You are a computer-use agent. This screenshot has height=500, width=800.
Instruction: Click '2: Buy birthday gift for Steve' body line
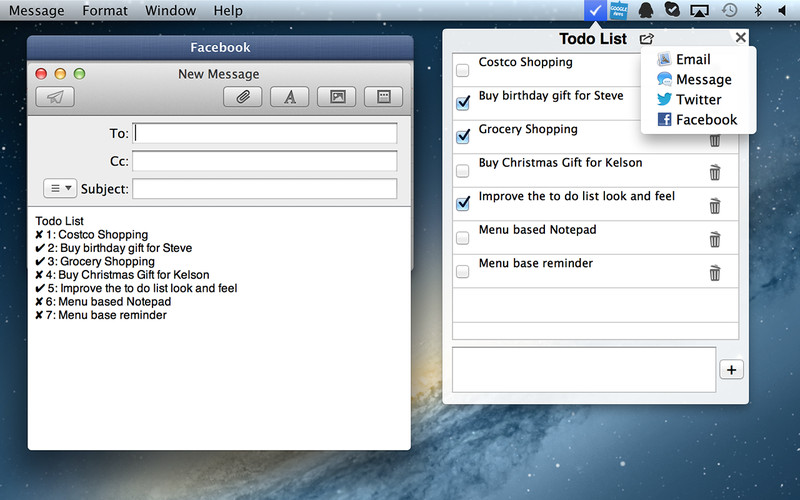(114, 248)
